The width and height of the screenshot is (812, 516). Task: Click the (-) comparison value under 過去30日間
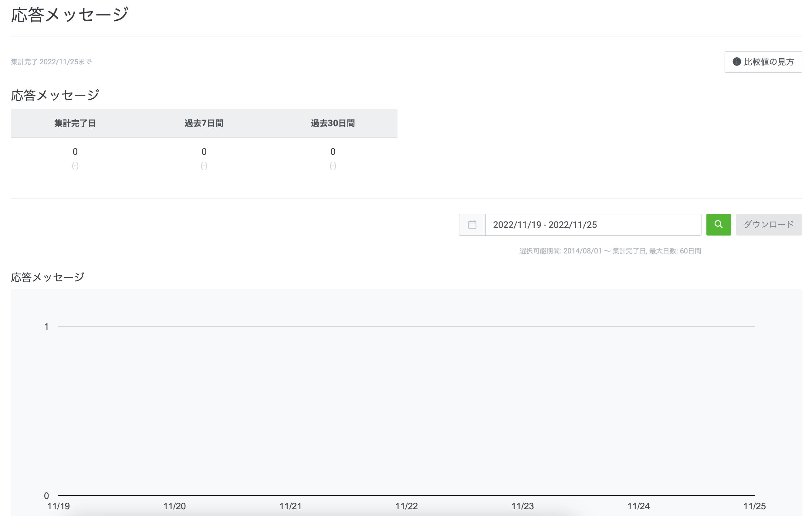point(333,166)
